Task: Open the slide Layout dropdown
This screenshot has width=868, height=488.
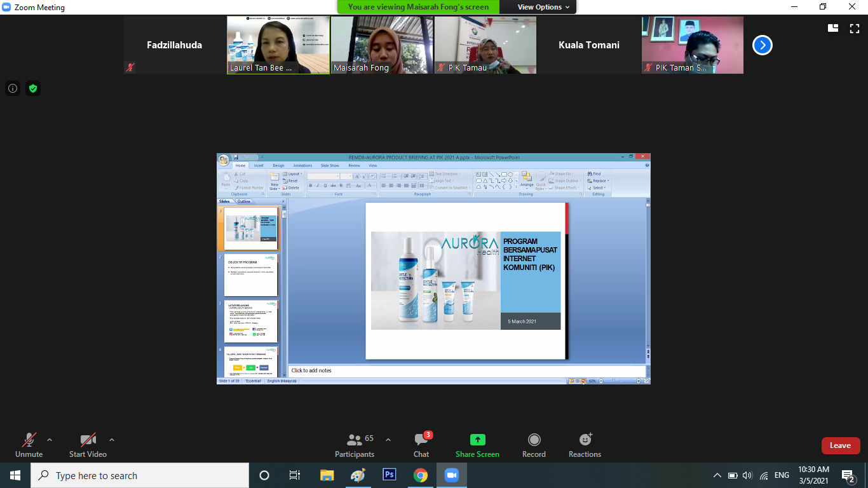Action: [x=293, y=173]
